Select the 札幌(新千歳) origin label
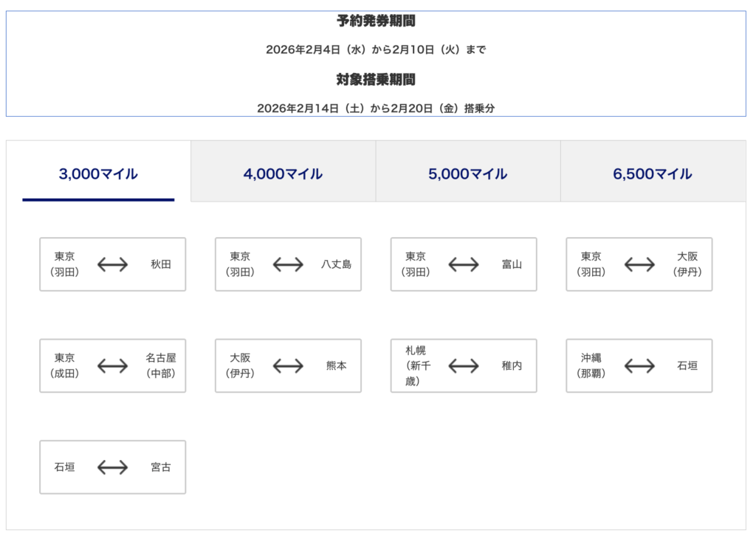Viewport: 756px width, 536px height. pos(421,365)
